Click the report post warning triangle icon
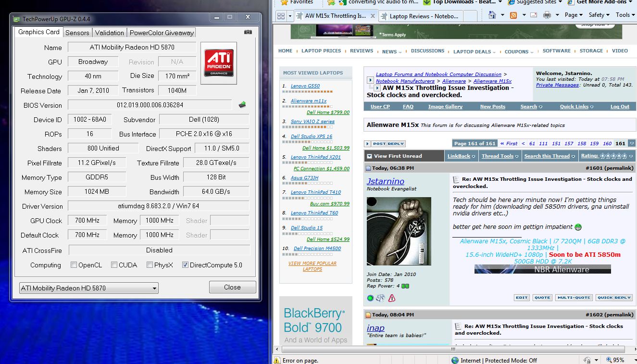 (x=392, y=298)
